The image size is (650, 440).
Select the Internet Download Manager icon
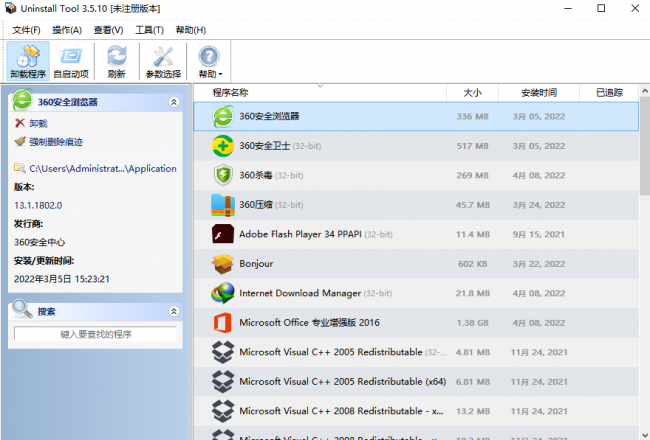point(223,293)
